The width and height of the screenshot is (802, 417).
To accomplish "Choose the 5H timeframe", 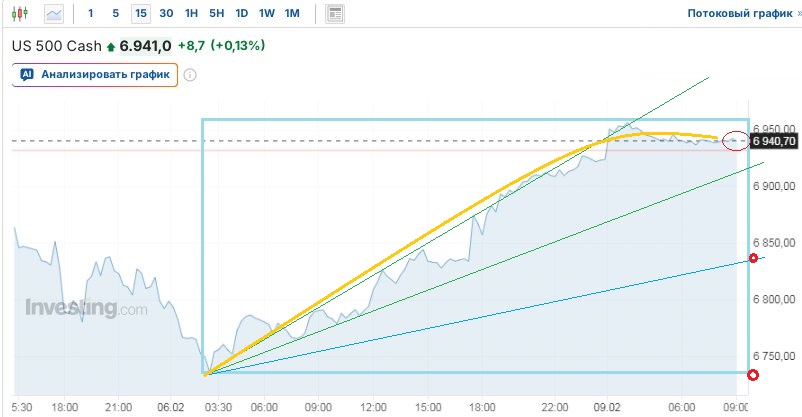I will (x=216, y=14).
